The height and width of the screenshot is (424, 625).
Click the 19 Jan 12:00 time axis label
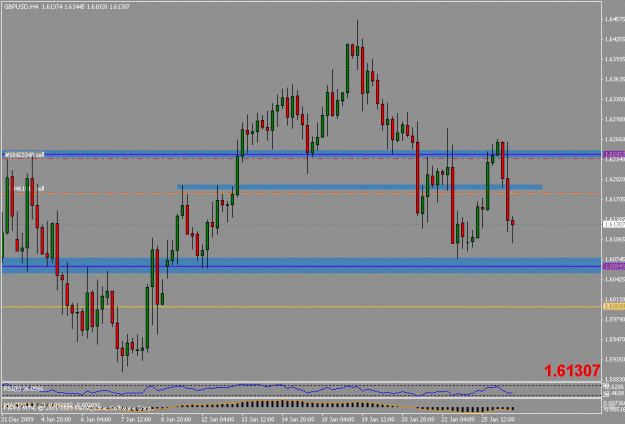(x=377, y=420)
